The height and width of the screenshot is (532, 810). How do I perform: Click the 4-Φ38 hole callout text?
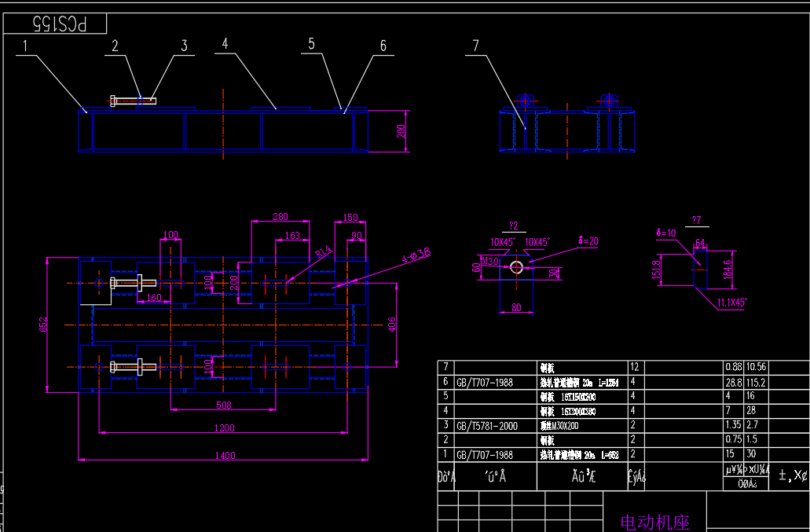415,253
